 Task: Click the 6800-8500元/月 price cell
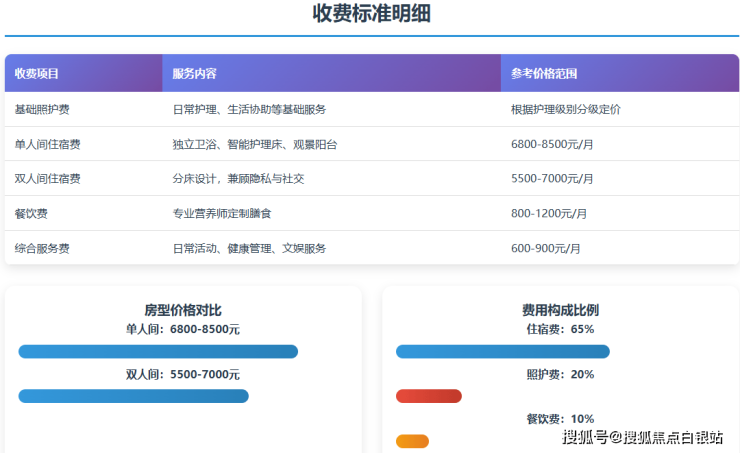552,144
